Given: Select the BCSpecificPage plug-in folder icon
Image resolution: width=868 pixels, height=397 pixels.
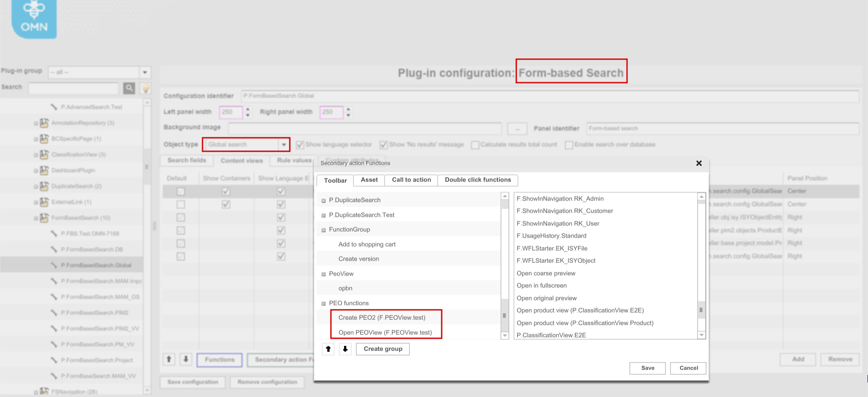Looking at the screenshot, I should click(x=44, y=139).
